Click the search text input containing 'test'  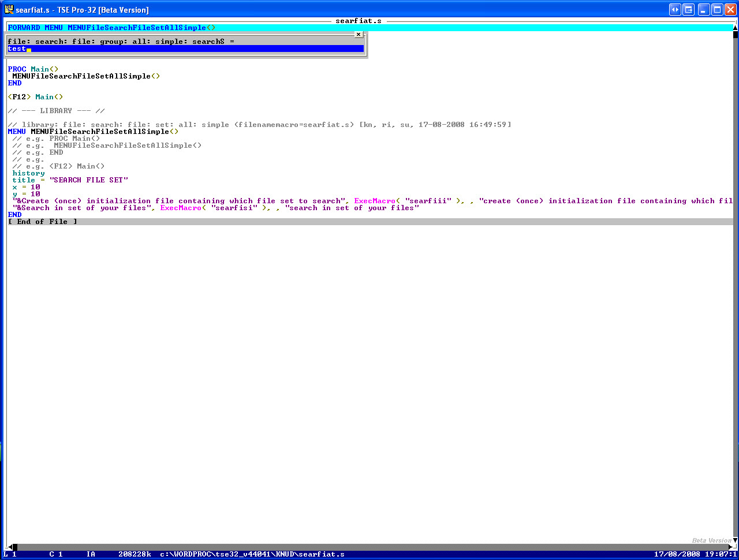[186, 49]
